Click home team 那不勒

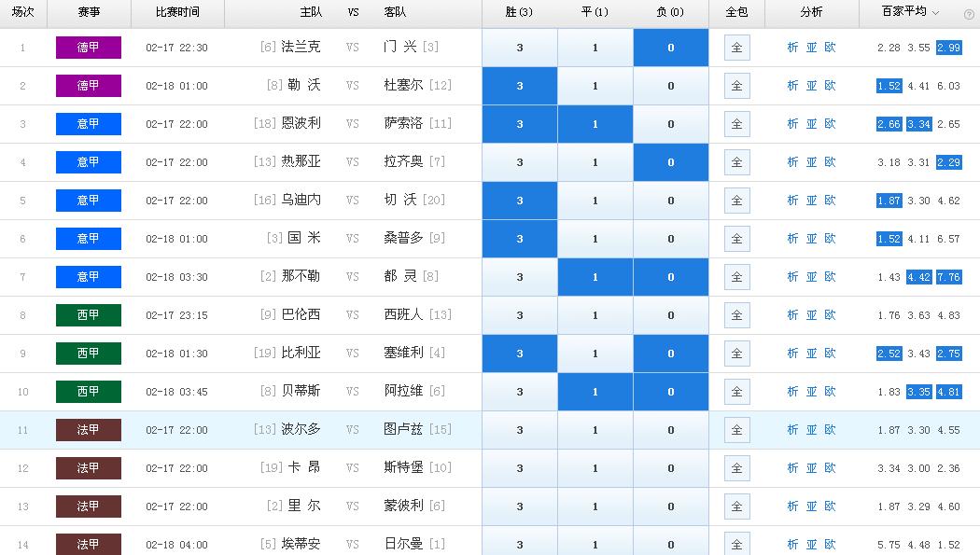pos(301,276)
